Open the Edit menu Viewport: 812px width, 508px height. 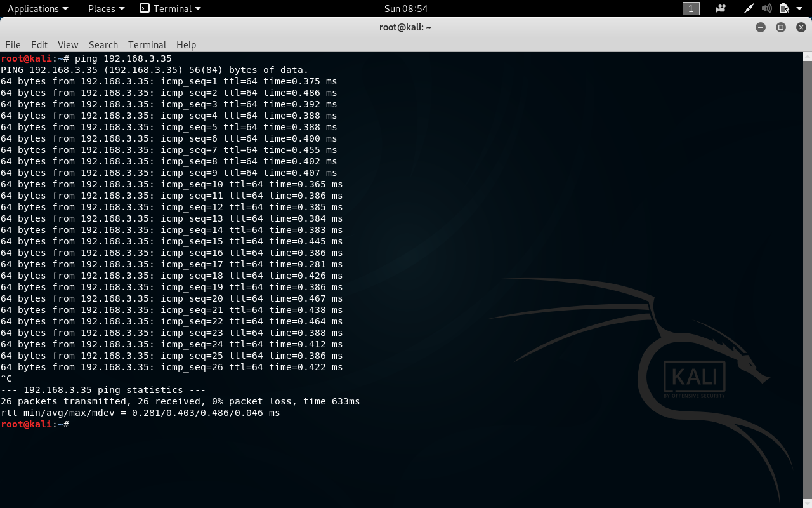[x=39, y=44]
